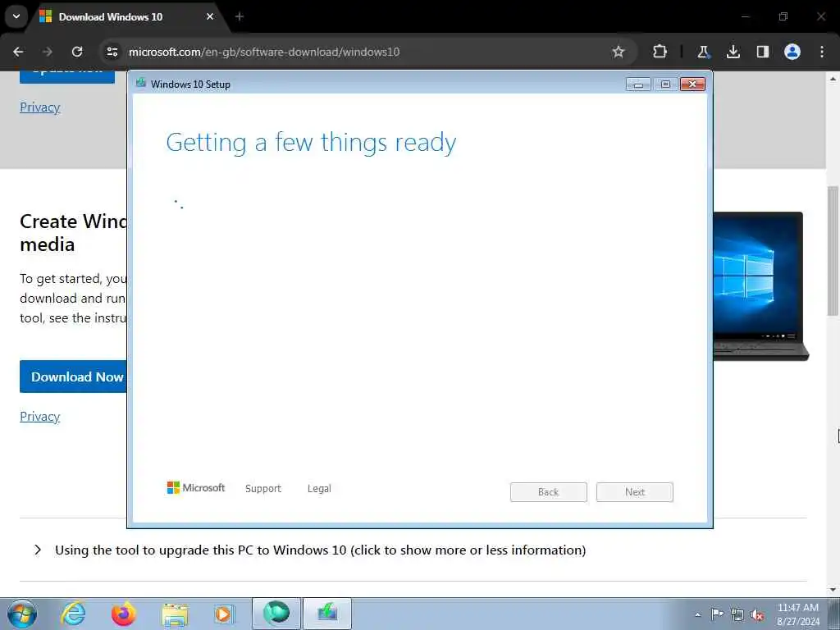The height and width of the screenshot is (630, 840).
Task: Launch Internet Explorer from the taskbar
Action: [73, 614]
